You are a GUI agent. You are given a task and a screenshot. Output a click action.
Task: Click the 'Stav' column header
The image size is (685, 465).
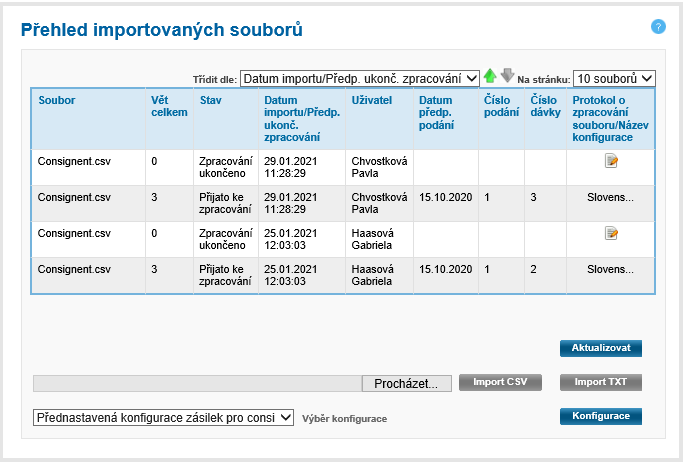tap(210, 101)
